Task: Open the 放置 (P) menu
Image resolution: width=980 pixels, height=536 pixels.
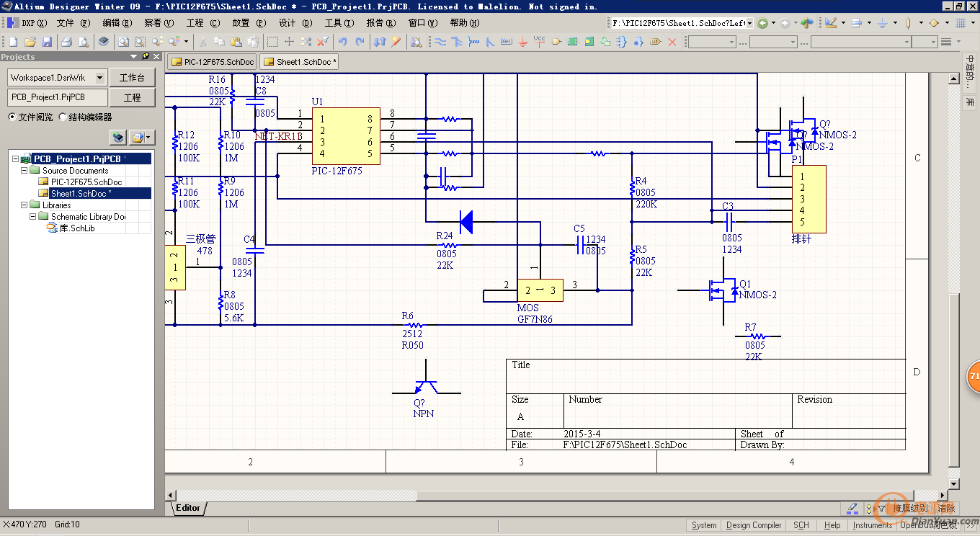Action: tap(249, 23)
